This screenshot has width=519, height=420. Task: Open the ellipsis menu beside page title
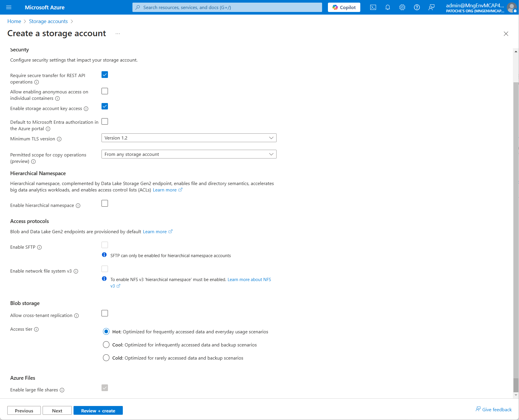(118, 34)
